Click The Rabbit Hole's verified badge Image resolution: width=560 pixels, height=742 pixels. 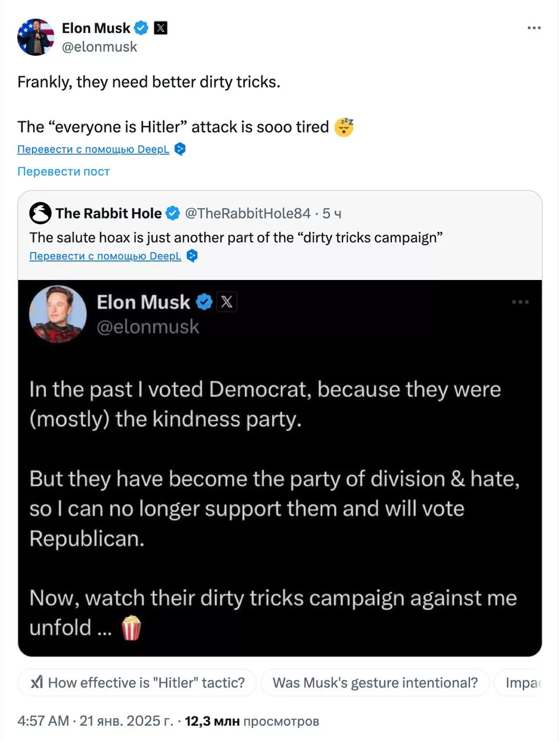173,213
